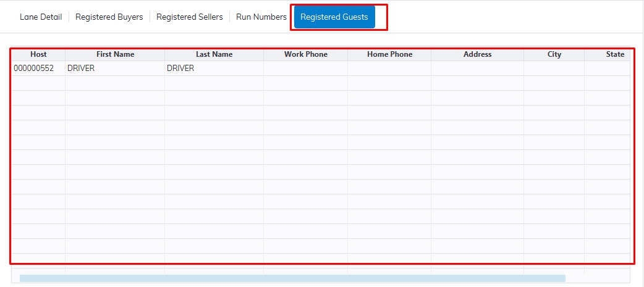Click empty City cell in DRIVER row
Screen dimensions: 644x287
pos(554,69)
